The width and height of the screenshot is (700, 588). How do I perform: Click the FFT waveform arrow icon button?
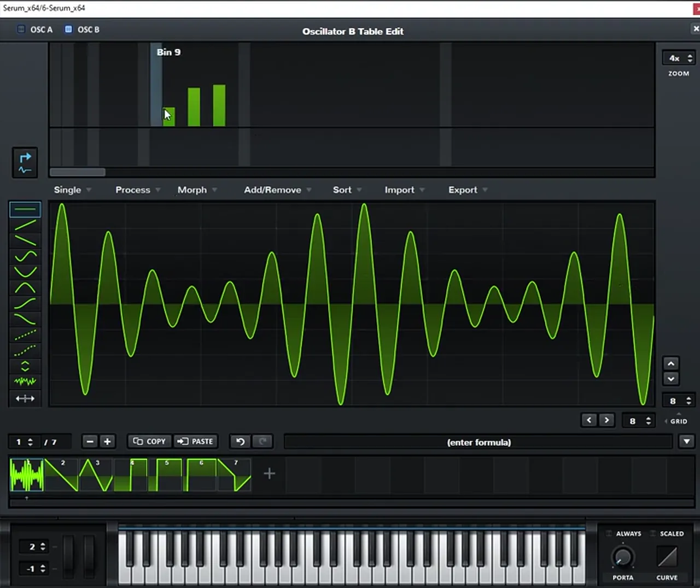pyautogui.click(x=25, y=163)
